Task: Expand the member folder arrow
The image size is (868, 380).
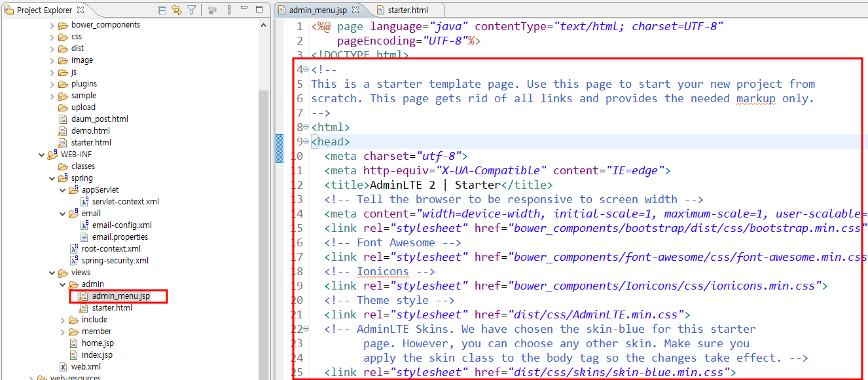Action: 63,331
